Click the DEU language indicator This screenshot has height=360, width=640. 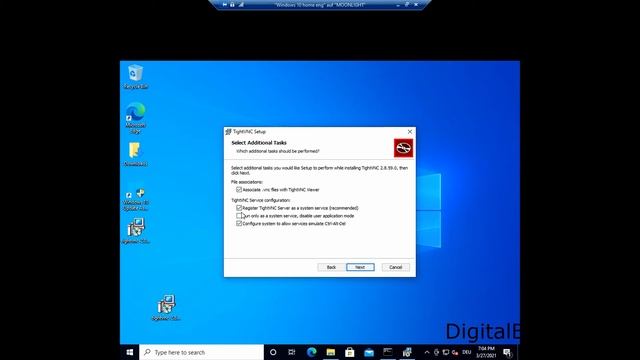pyautogui.click(x=467, y=352)
